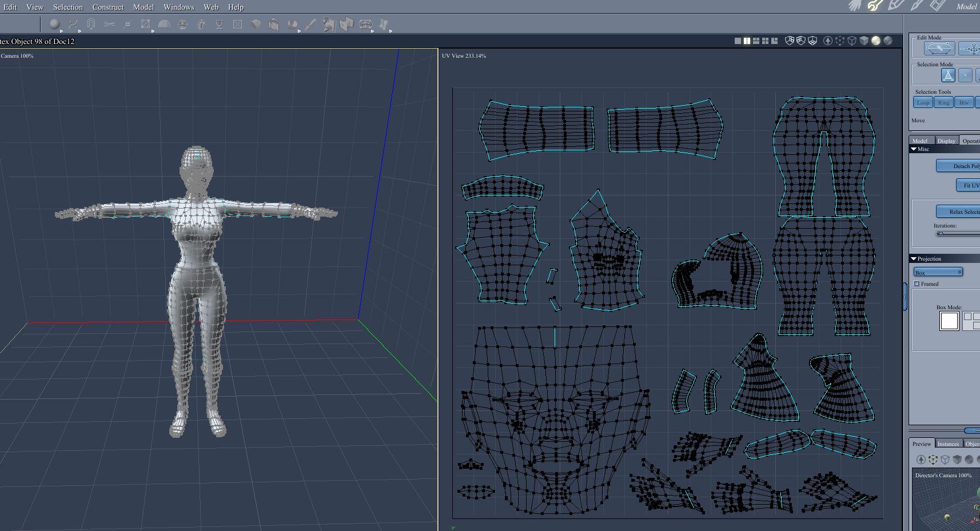Select the crossed-square polygon tool
This screenshot has height=531, width=980.
[237, 24]
